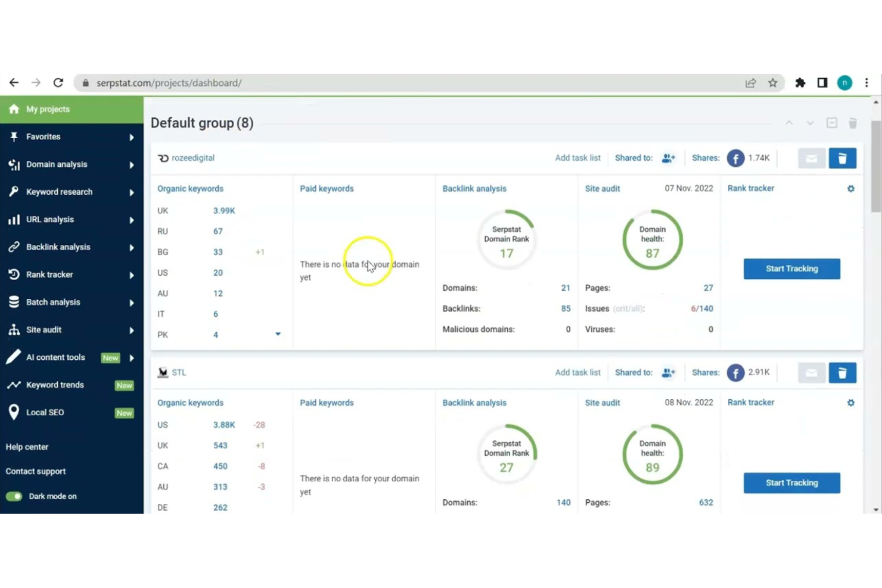Viewport: 882px width, 588px height.
Task: Open rozeedigital issues 6/140
Action: (x=701, y=309)
